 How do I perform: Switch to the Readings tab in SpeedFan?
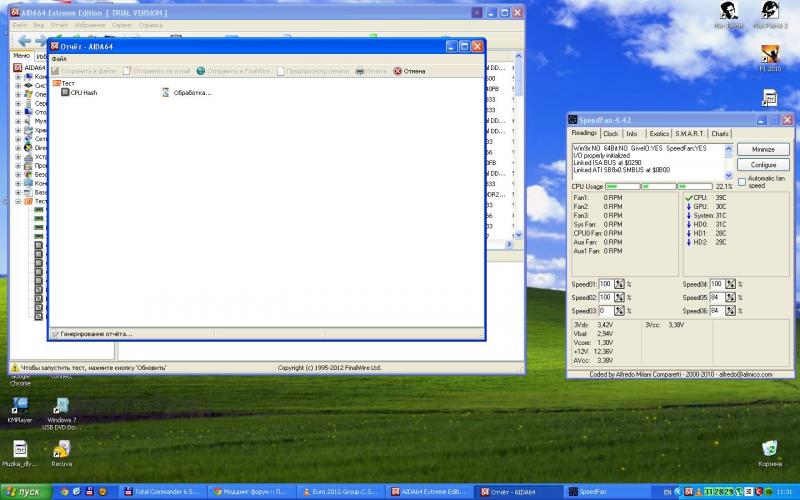click(x=584, y=133)
